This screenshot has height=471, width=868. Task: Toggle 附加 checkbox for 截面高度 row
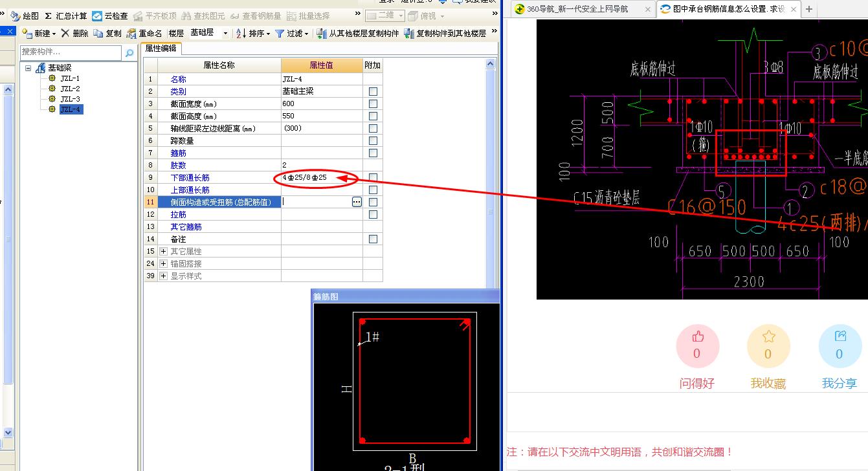373,116
